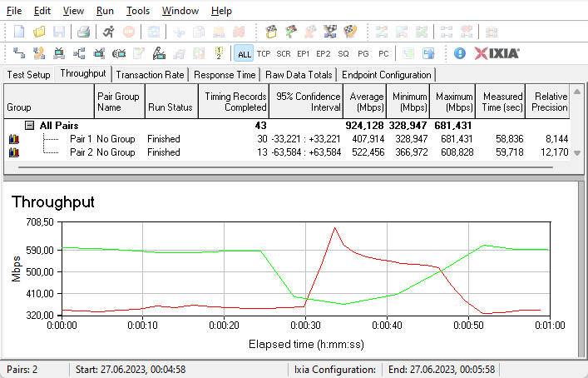Screen dimensions: 588x378
Task: Click the 1-2 renumber pairs icon
Action: click(x=219, y=53)
